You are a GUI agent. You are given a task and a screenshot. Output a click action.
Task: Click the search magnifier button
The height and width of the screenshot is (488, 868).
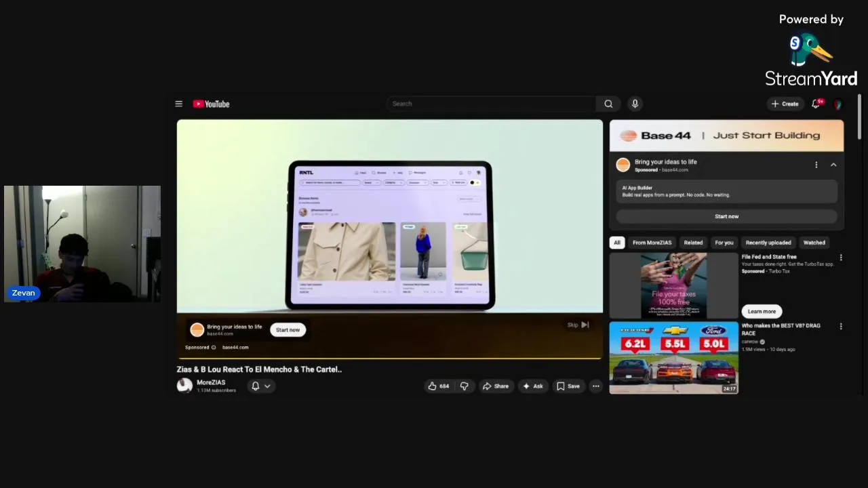[x=608, y=104]
